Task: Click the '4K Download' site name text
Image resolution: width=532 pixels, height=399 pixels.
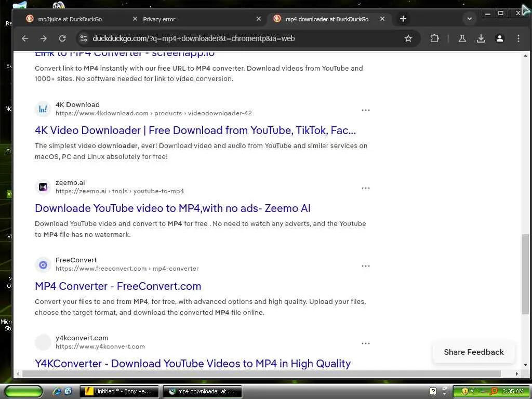Action: click(77, 104)
